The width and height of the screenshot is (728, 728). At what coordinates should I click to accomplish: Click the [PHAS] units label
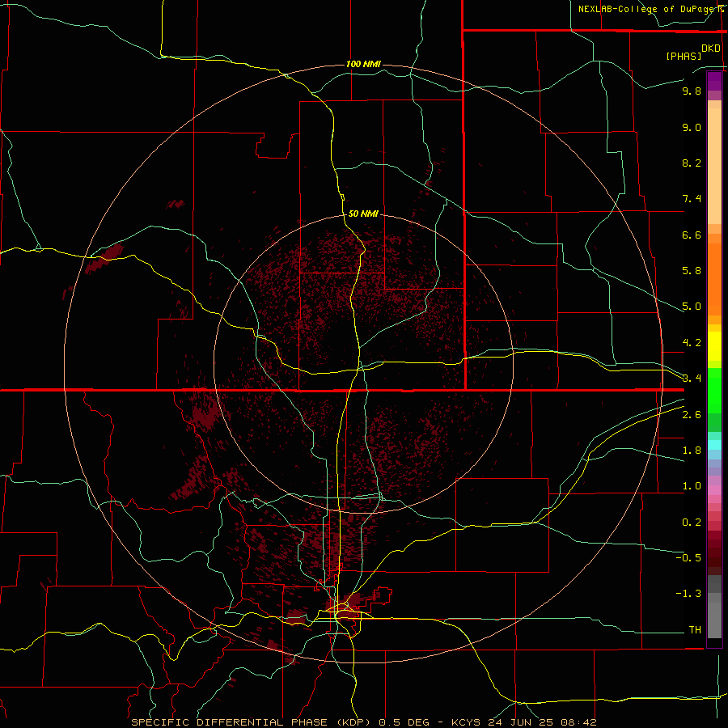(x=684, y=56)
